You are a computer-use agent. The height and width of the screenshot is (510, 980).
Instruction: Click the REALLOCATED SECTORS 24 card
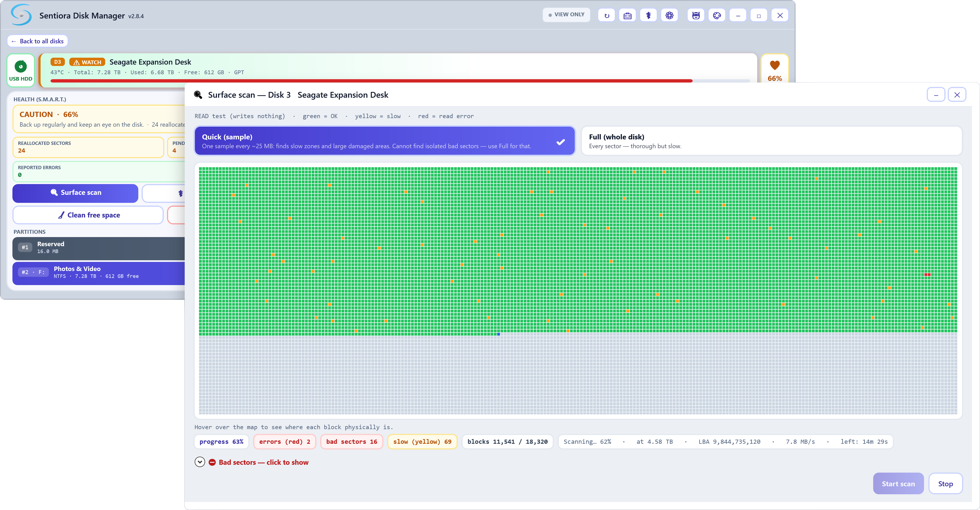(88, 147)
